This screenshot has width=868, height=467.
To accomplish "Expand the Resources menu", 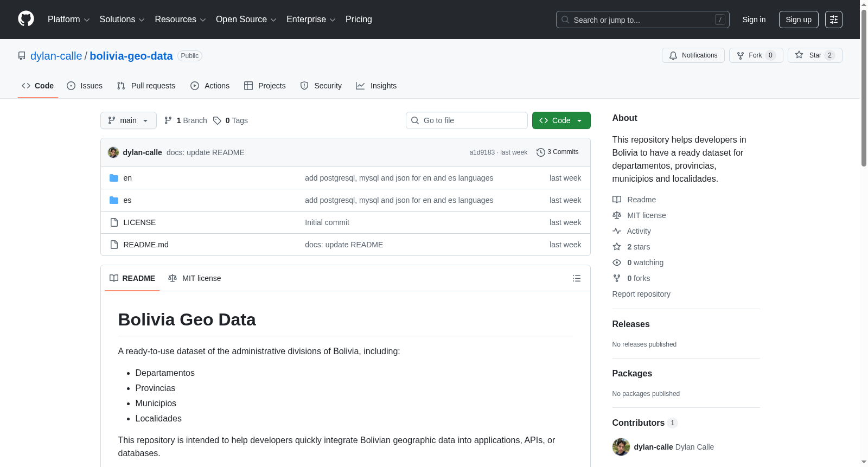I will pyautogui.click(x=180, y=20).
